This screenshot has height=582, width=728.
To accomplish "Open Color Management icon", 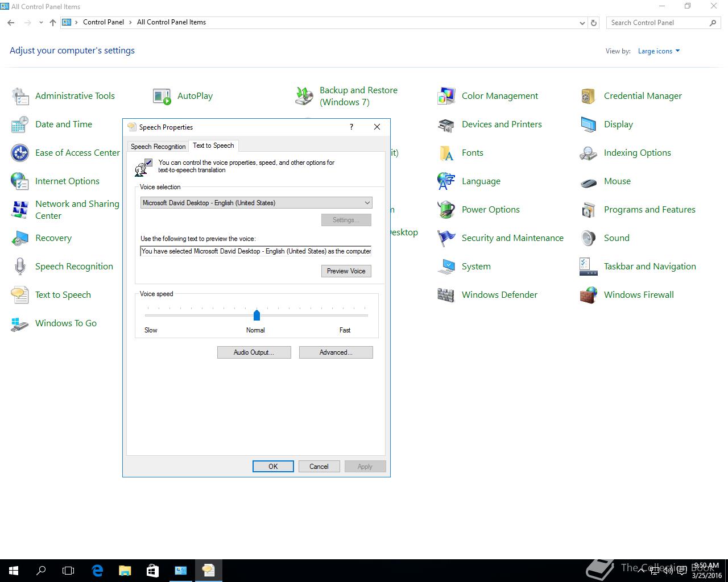I will pyautogui.click(x=446, y=96).
